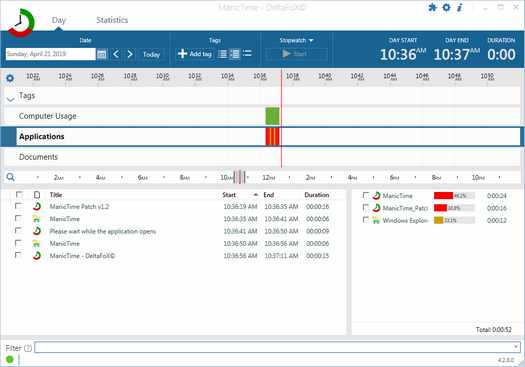Click icon of Please wait row
The image size is (525, 367).
[x=37, y=231]
